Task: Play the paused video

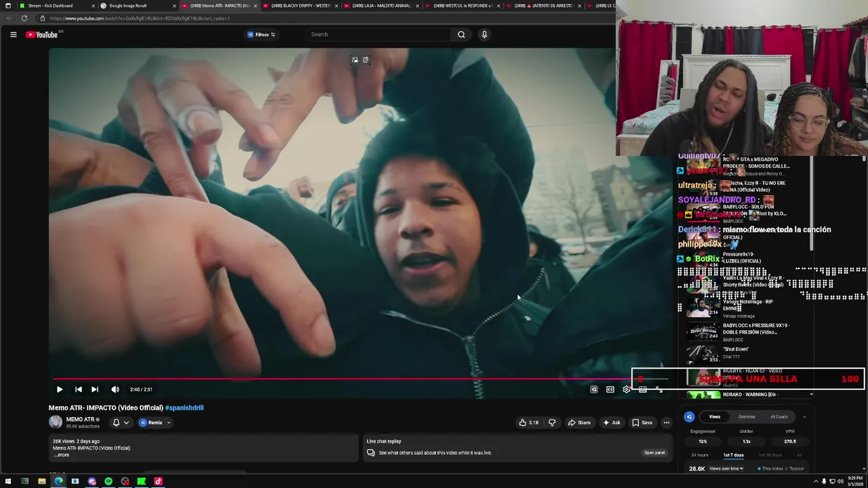Action: point(60,389)
